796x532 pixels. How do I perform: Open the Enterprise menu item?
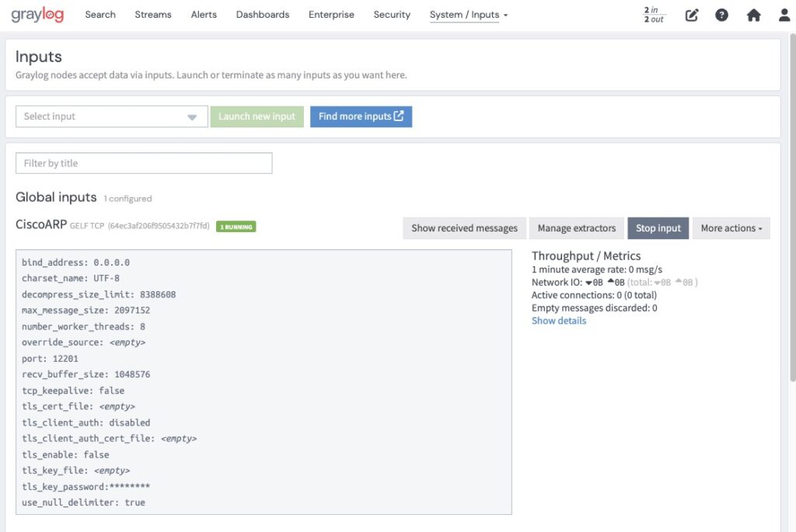click(331, 15)
